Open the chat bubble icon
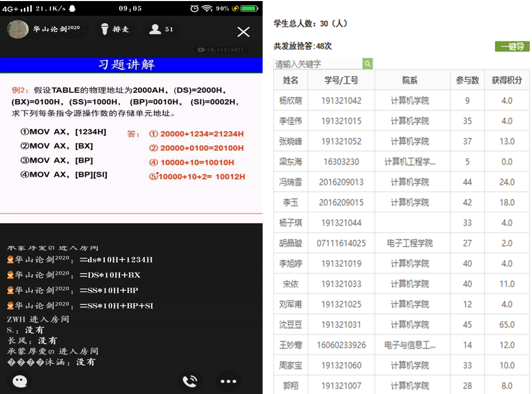The height and width of the screenshot is (394, 532). click(20, 381)
